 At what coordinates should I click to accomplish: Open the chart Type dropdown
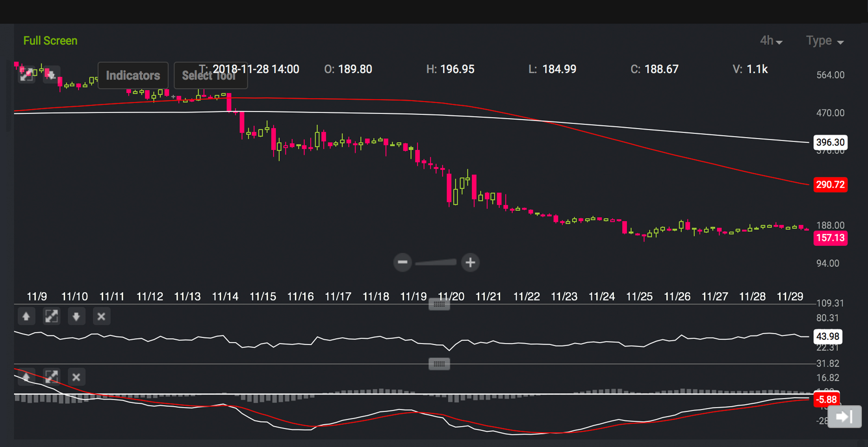click(x=825, y=41)
